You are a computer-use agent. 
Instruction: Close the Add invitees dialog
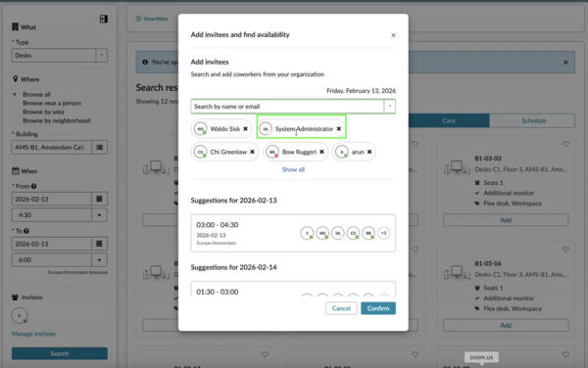coord(393,35)
